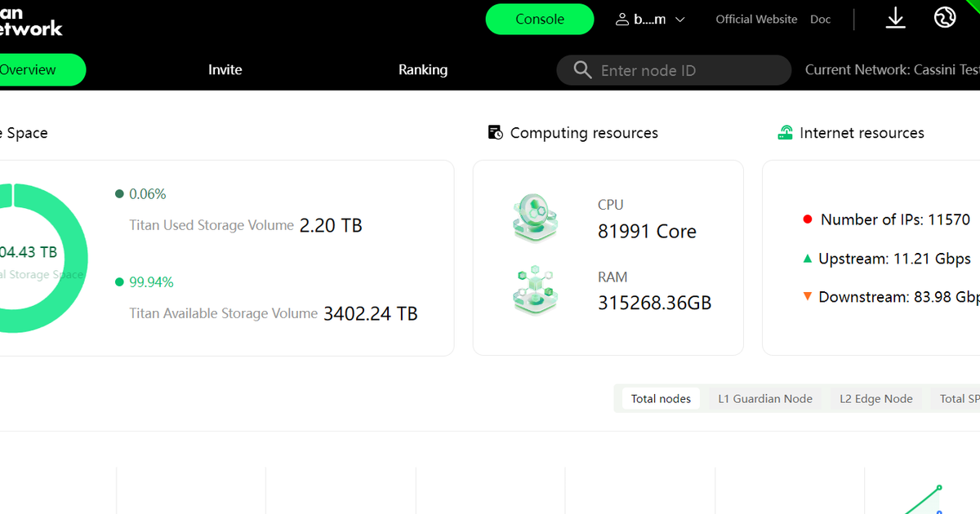Click the green Console button
Screen dimensions: 980x514
540,20
